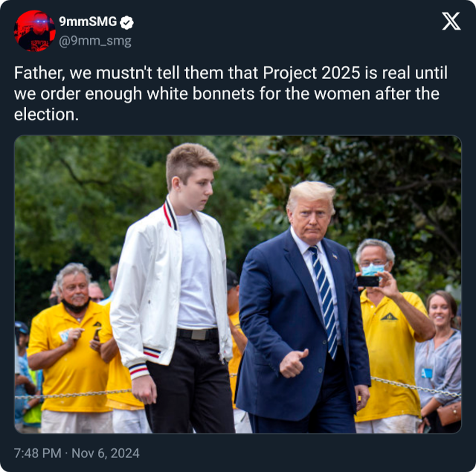The height and width of the screenshot is (472, 476).
Task: Open the 9mmSMG red profile avatar
Action: (x=35, y=30)
